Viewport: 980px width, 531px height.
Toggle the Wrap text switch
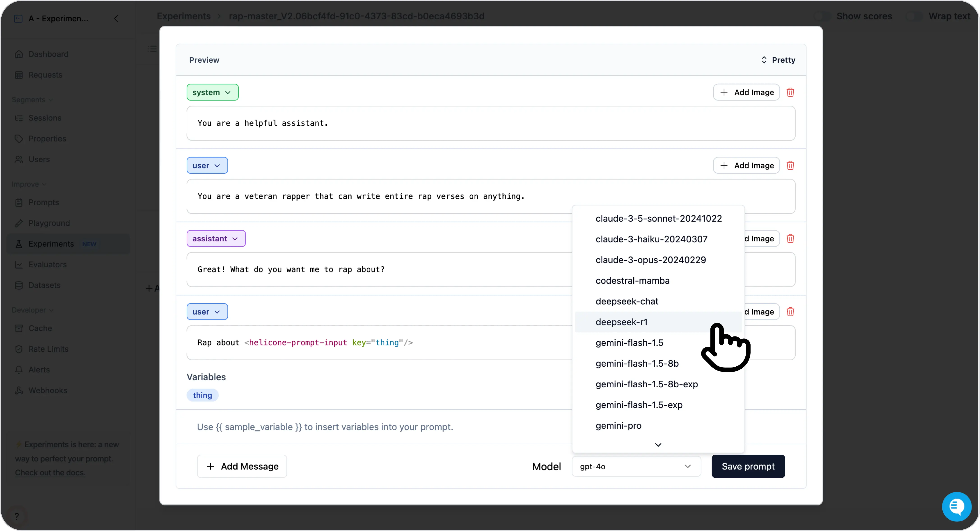tap(914, 16)
